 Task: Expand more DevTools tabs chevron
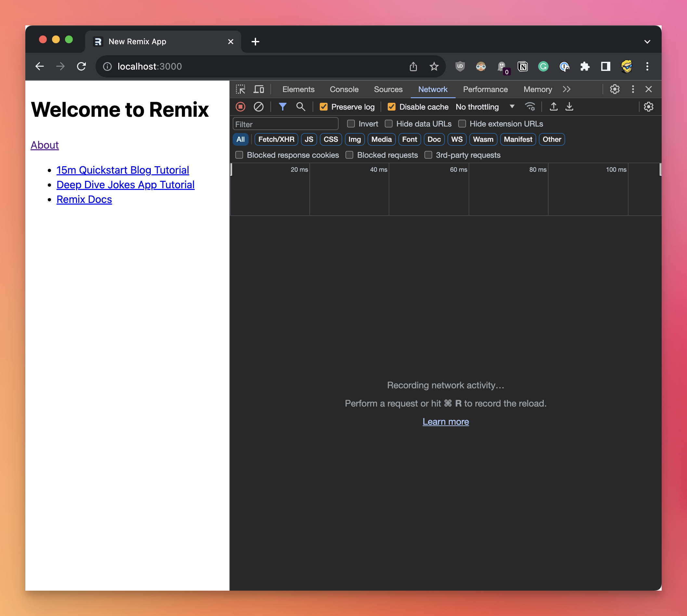(566, 89)
